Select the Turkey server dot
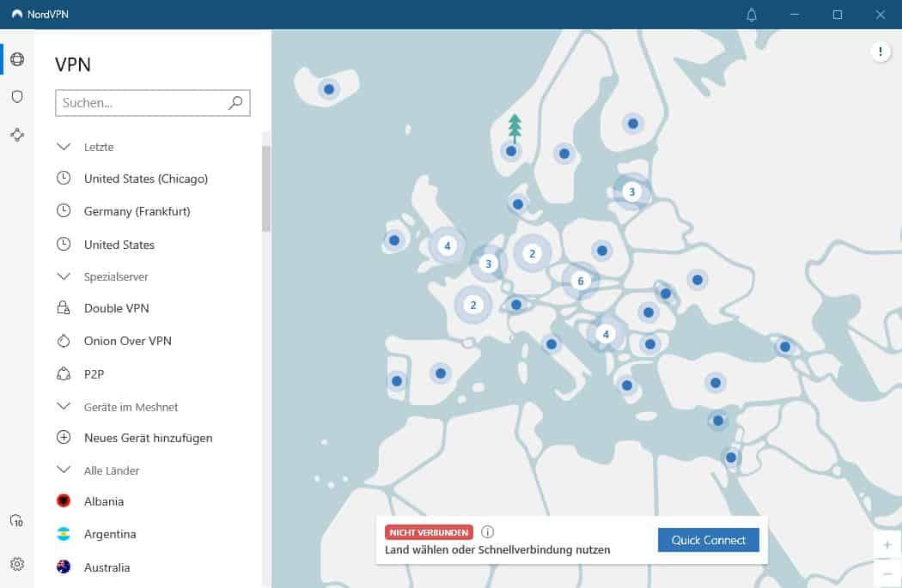 (715, 383)
